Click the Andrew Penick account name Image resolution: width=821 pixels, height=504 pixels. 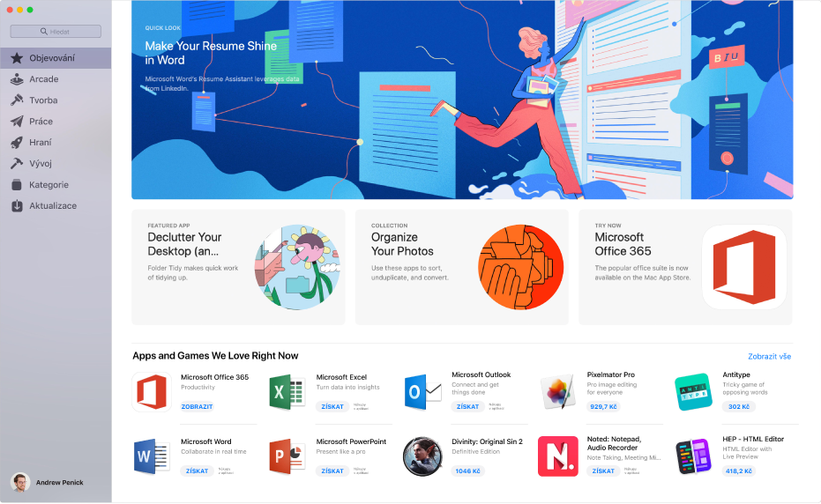click(x=59, y=483)
